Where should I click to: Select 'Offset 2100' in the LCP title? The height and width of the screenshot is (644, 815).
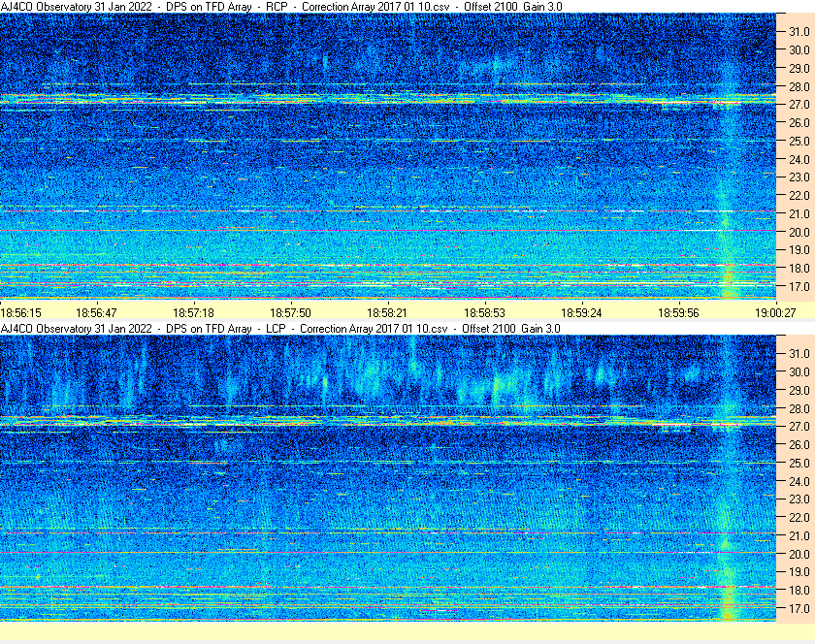point(489,329)
